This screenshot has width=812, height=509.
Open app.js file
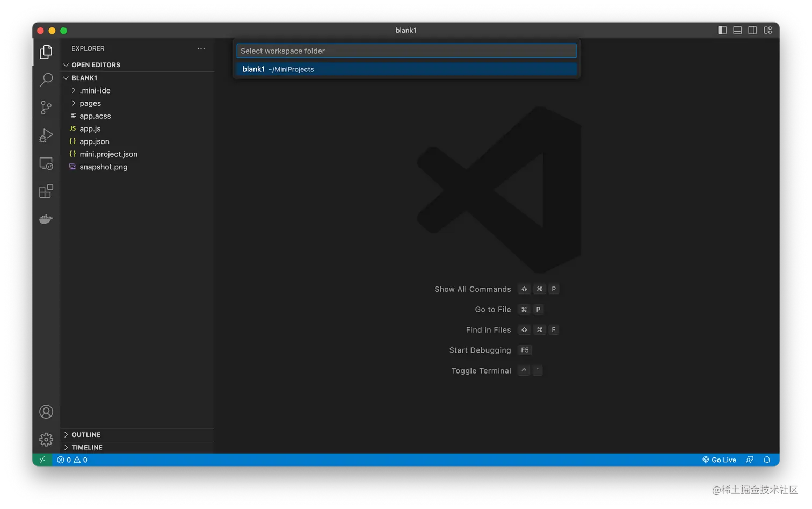tap(139, 129)
